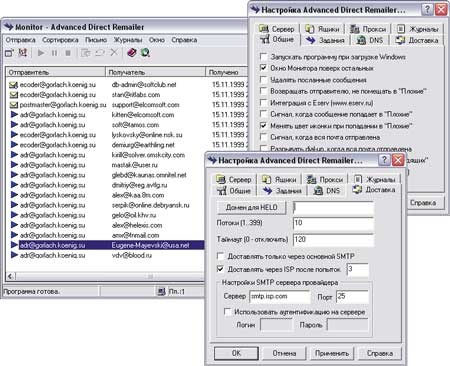Enable Сигнал, когда вся почта отправлена
Screen dimensions: 450x366
[264, 137]
